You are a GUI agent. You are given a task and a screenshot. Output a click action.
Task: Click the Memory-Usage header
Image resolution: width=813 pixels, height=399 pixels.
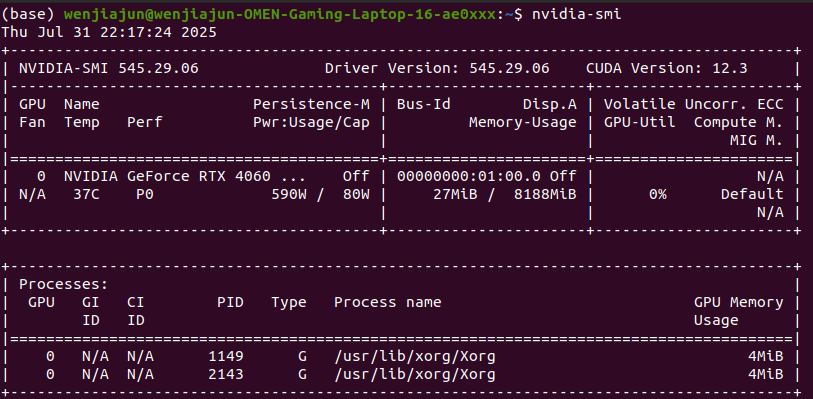523,123
